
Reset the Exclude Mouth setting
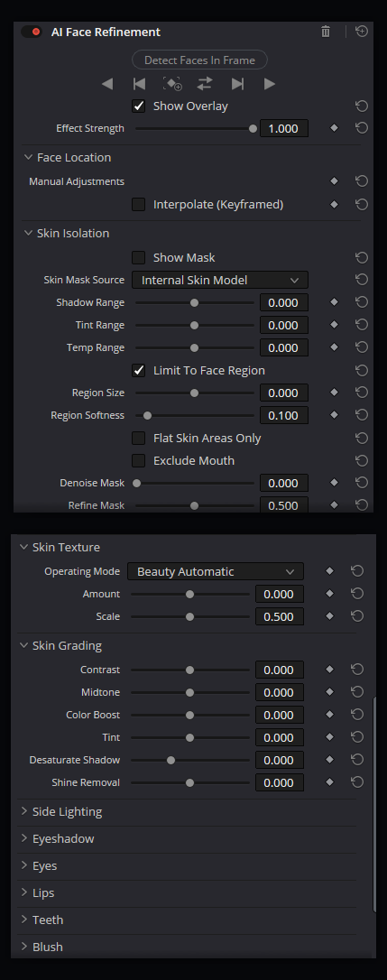point(362,460)
